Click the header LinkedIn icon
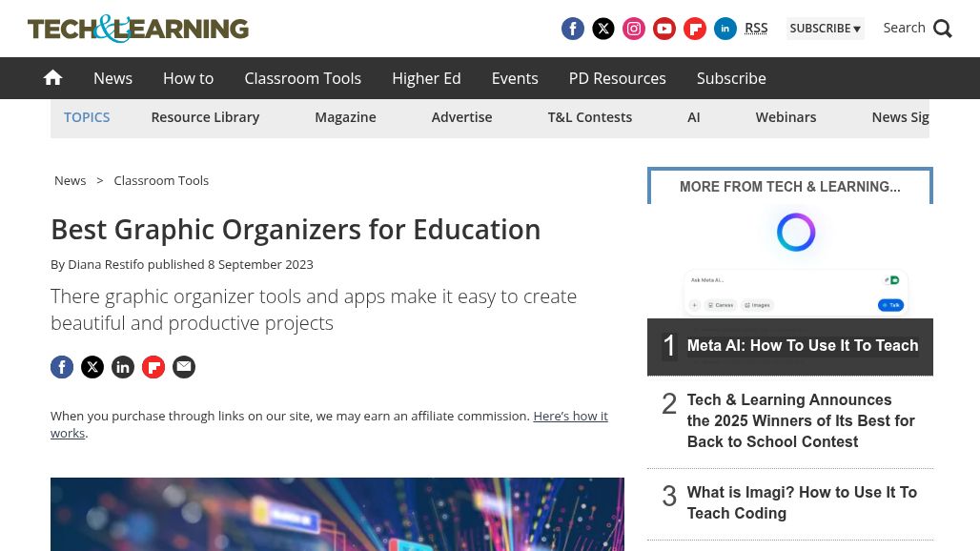The image size is (980, 551). coord(725,29)
